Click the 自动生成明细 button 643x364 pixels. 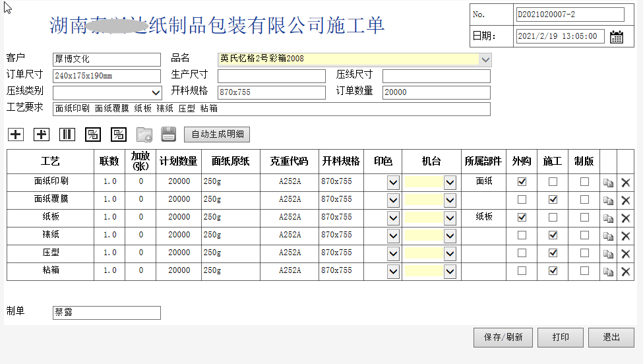click(x=217, y=135)
